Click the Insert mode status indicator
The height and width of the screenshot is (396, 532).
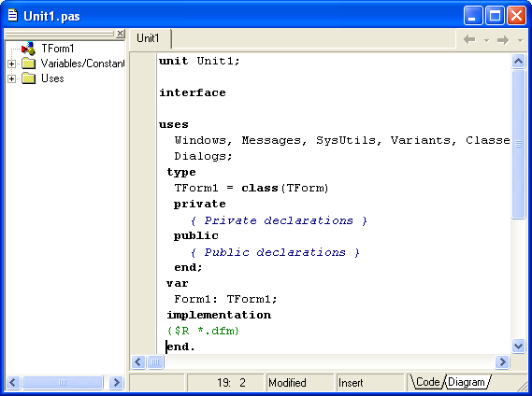point(370,383)
